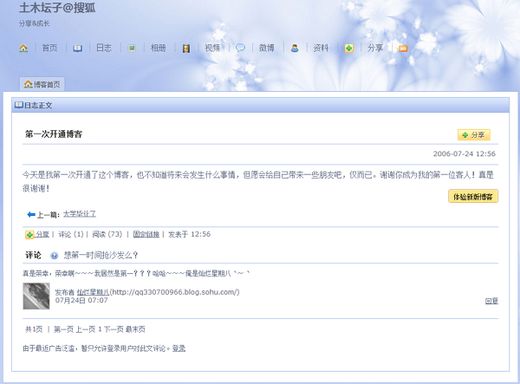Click the orange folder icon in navigation
This screenshot has height=384, width=520.
click(x=403, y=49)
